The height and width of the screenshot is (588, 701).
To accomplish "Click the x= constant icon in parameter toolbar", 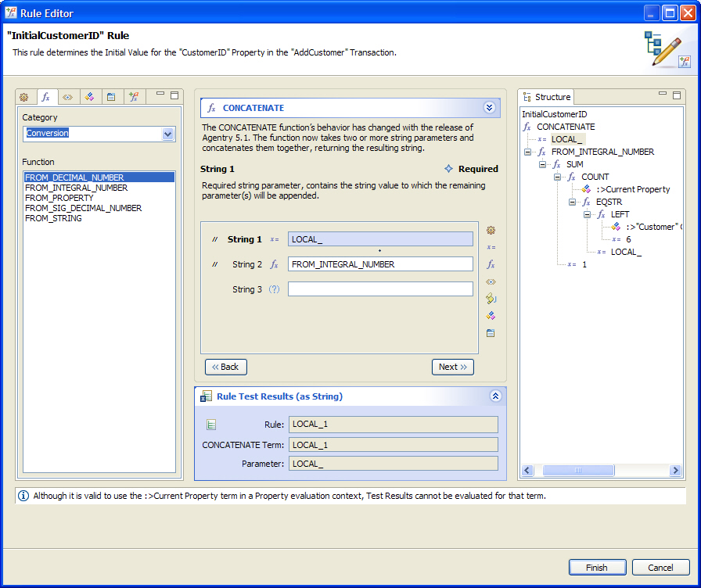I will [491, 247].
